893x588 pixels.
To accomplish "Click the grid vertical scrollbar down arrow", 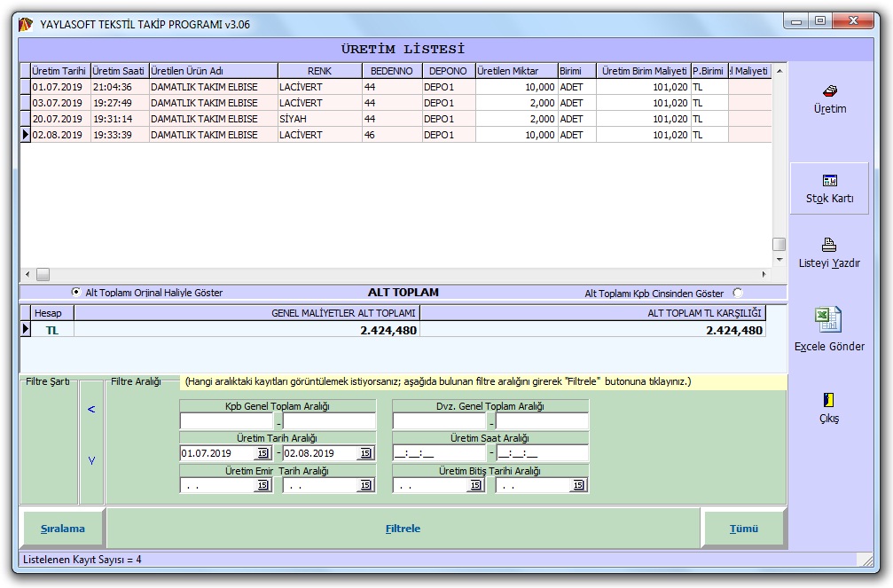I will tap(779, 260).
